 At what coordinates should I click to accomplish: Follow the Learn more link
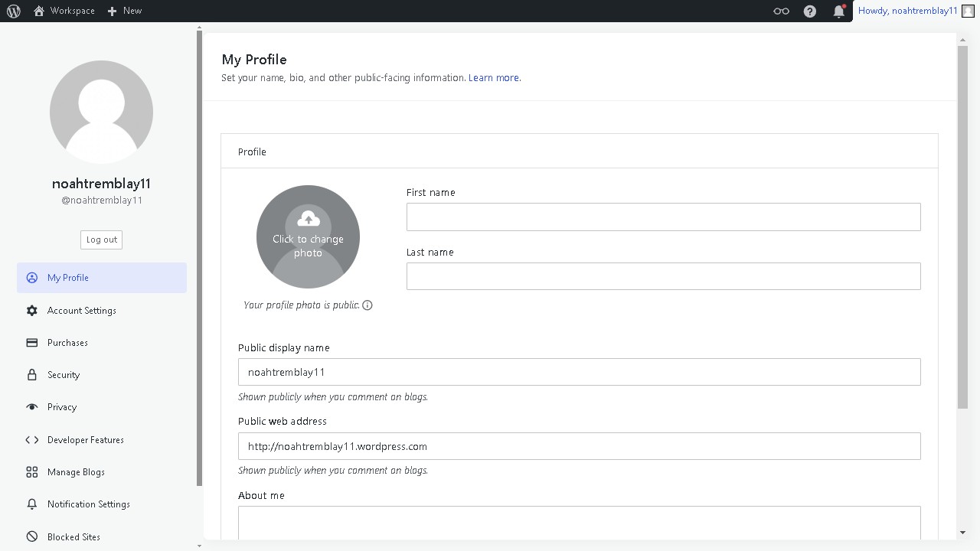coord(494,78)
